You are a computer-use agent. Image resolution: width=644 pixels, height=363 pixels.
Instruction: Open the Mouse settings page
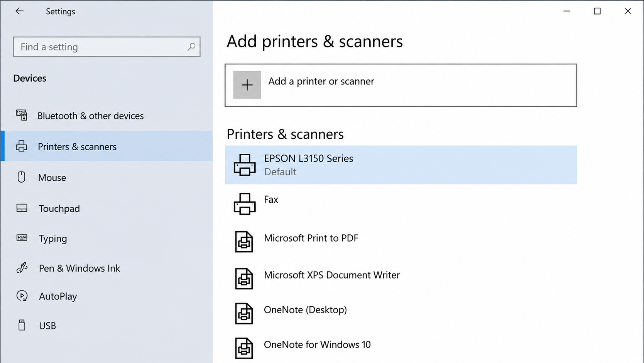[107, 177]
